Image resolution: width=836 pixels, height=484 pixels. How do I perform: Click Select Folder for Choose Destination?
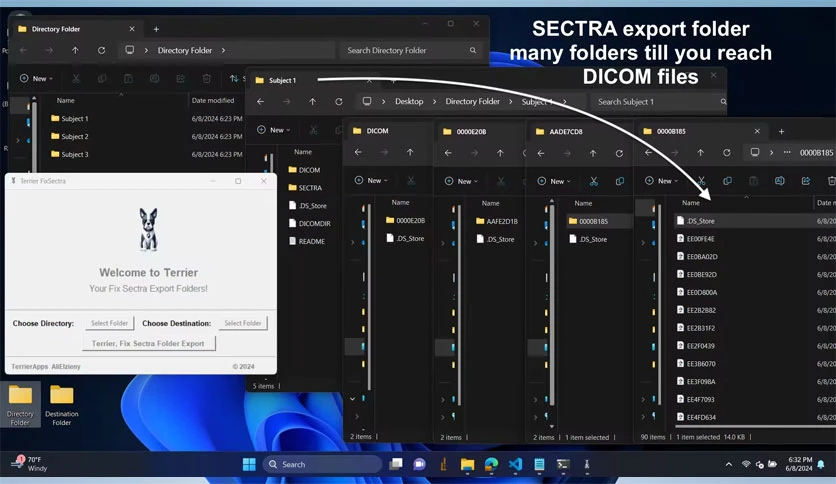[243, 323]
